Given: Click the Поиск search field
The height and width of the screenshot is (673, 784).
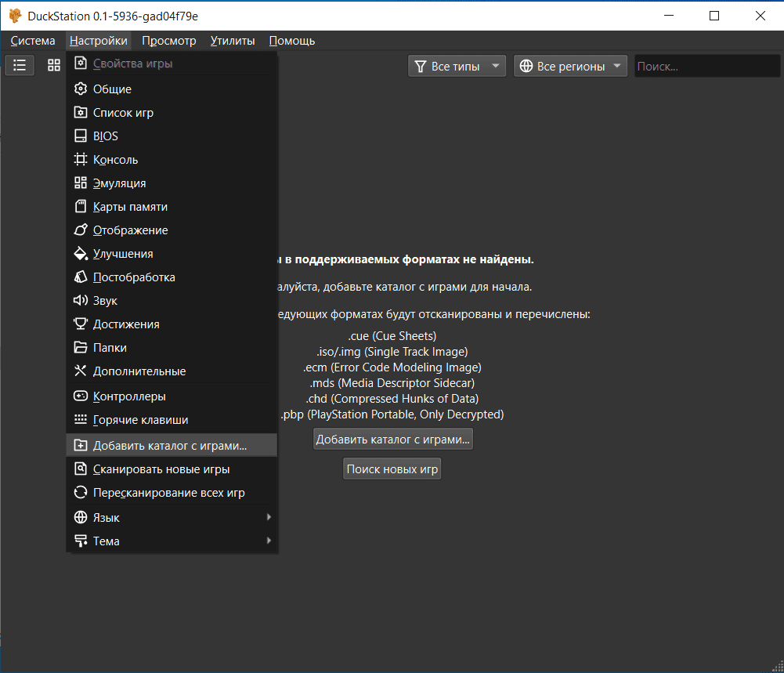Looking at the screenshot, I should click(707, 66).
